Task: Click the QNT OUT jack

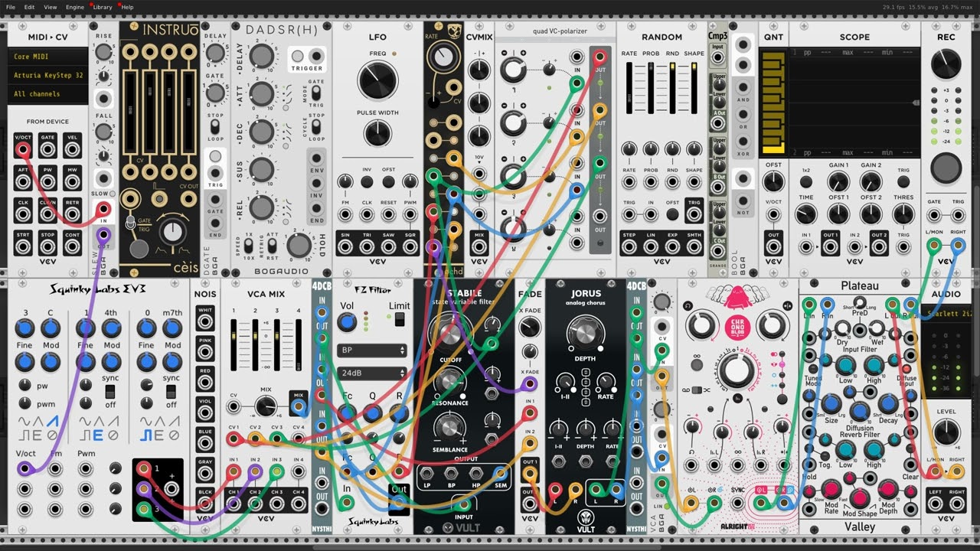Action: [x=773, y=247]
